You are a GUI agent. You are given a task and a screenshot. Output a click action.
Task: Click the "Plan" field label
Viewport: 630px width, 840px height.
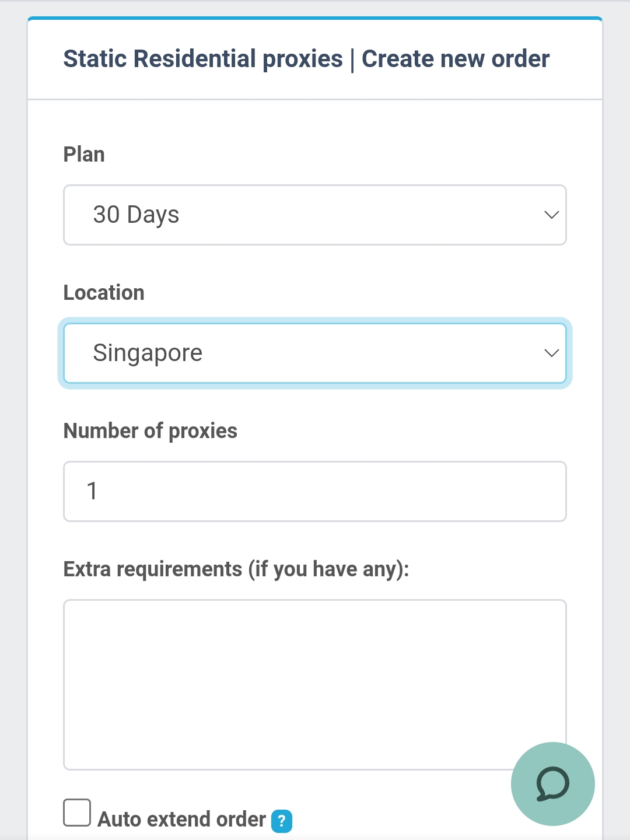[x=84, y=155]
